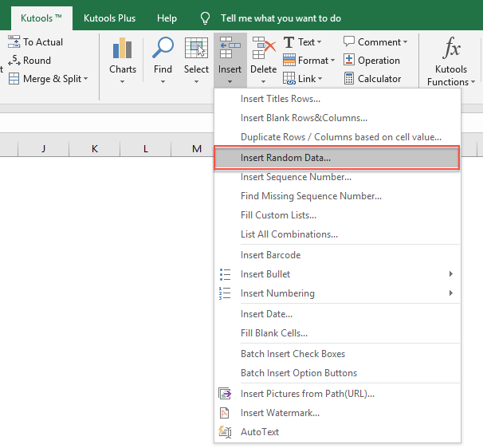The height and width of the screenshot is (448, 483).
Task: Select column L header
Action: point(145,149)
